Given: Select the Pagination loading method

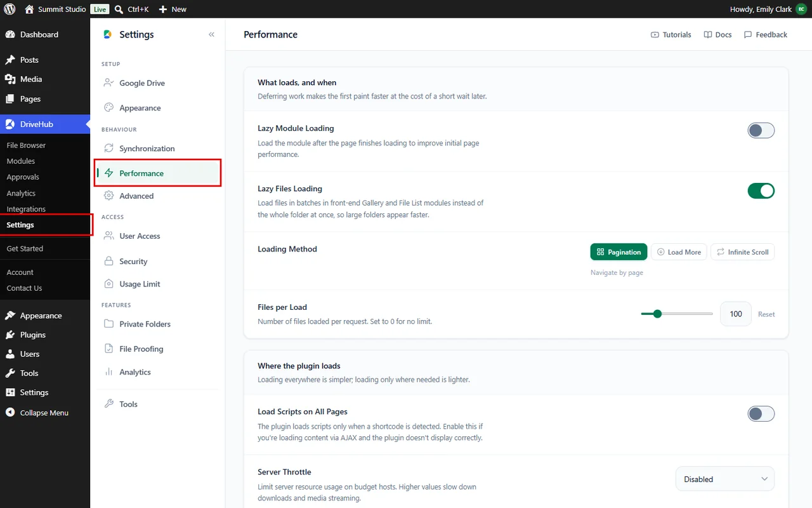Looking at the screenshot, I should [x=619, y=252].
